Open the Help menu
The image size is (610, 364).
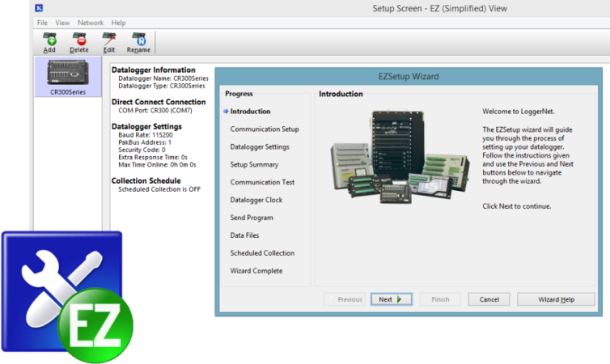pyautogui.click(x=119, y=23)
